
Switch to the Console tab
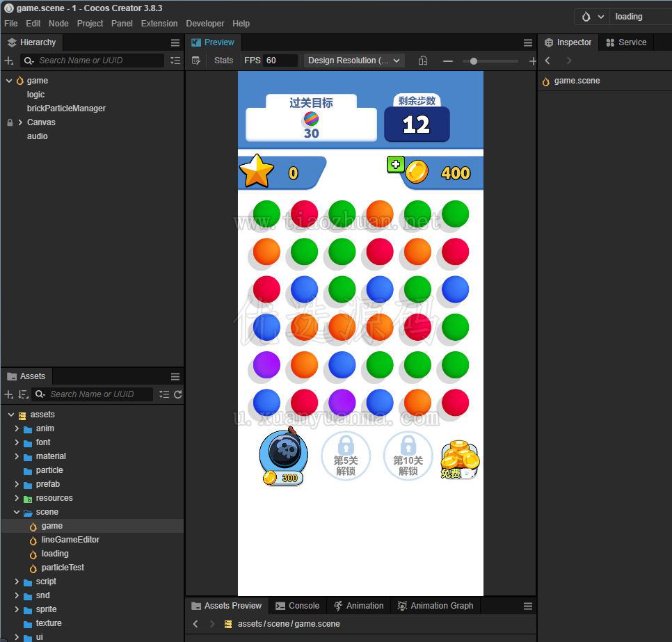[298, 606]
